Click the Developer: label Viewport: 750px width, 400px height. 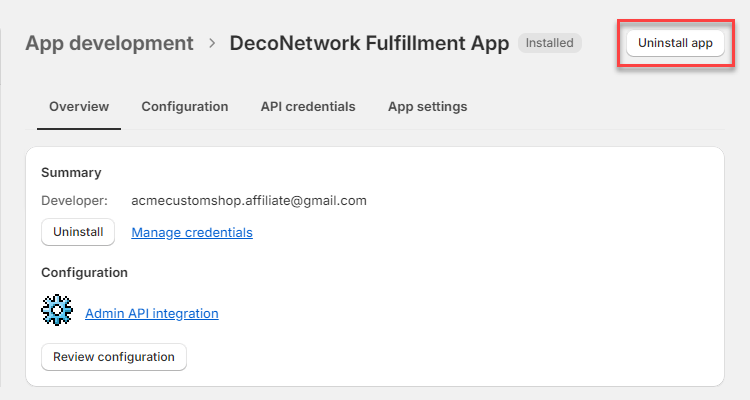(x=75, y=200)
